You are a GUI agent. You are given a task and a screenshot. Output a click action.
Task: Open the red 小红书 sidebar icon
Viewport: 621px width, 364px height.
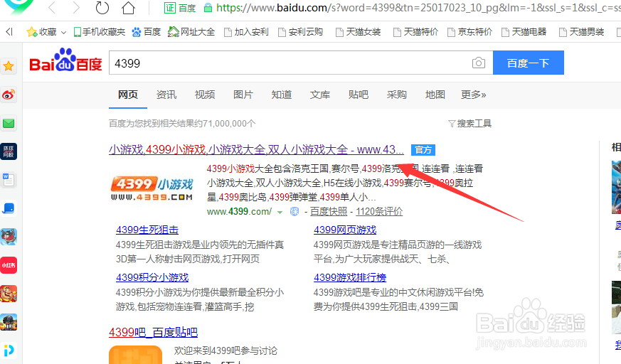(x=9, y=265)
